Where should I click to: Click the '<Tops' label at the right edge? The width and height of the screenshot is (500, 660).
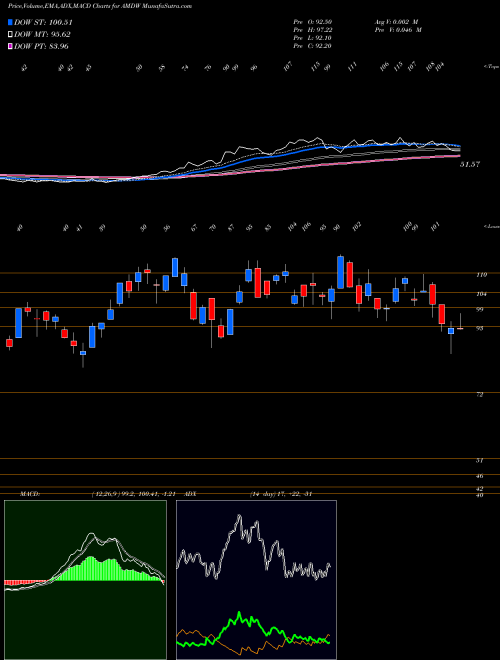click(x=492, y=67)
